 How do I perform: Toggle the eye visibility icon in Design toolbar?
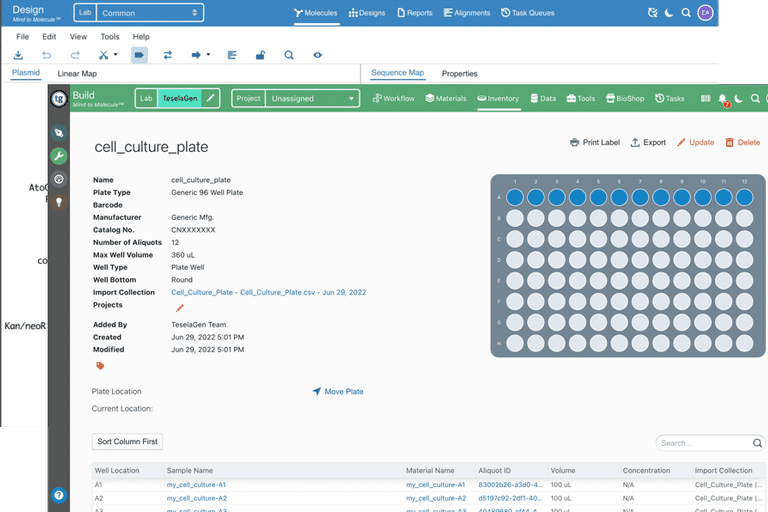pos(317,55)
